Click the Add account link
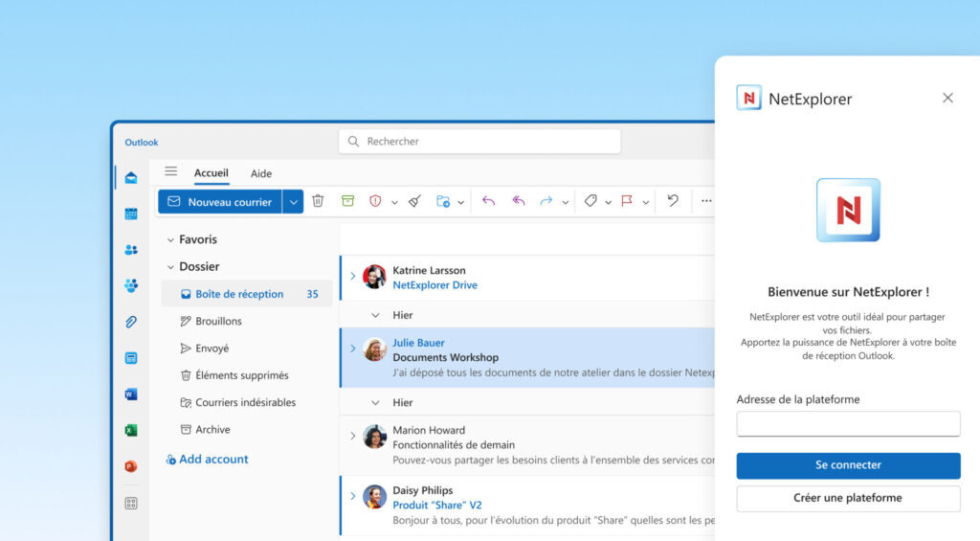This screenshot has height=541, width=980. coord(207,459)
